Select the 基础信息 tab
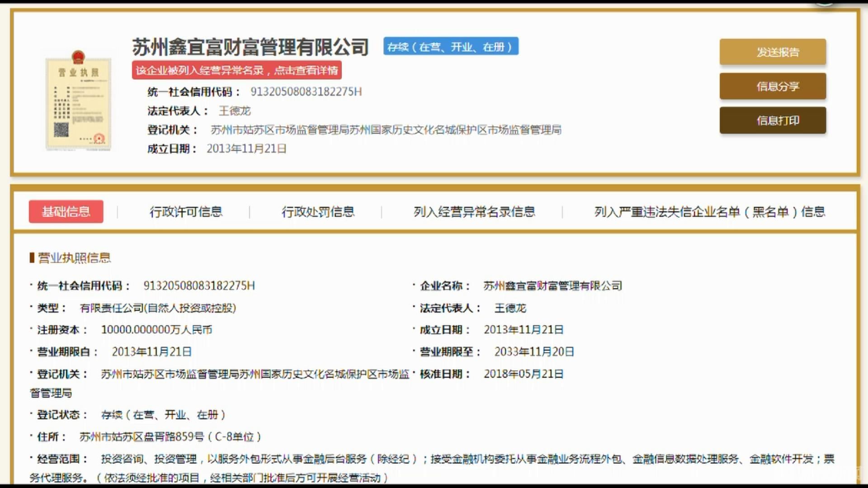This screenshot has width=868, height=488. coord(66,211)
